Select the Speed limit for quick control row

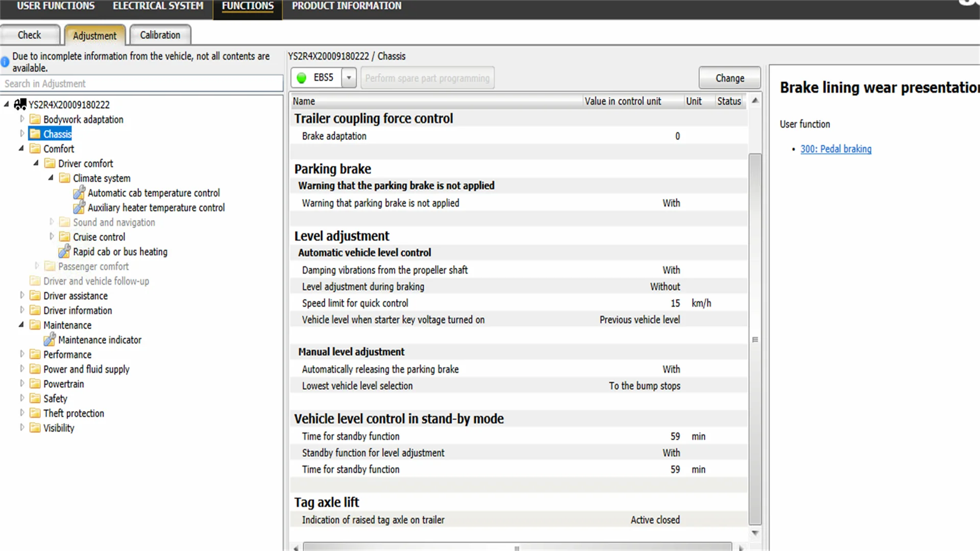[519, 303]
